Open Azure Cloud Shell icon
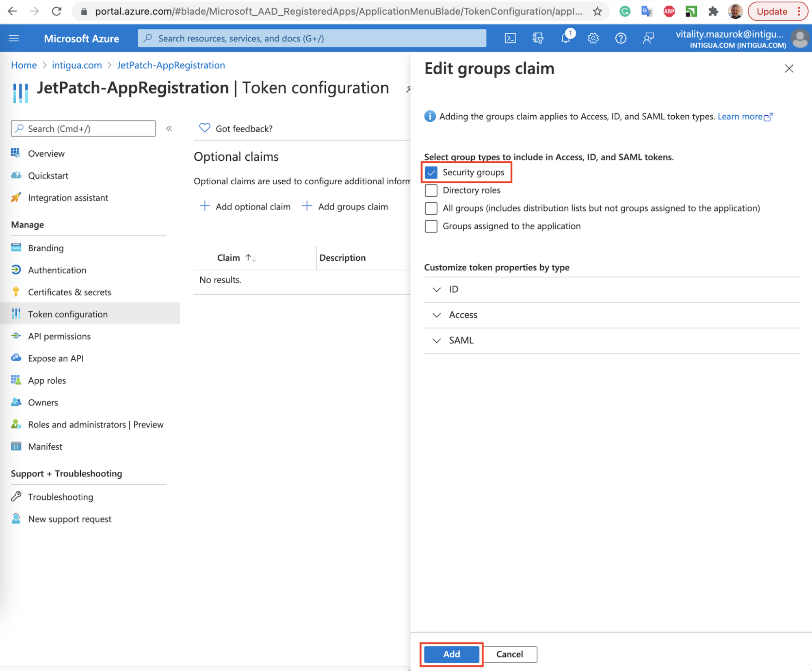 tap(510, 38)
